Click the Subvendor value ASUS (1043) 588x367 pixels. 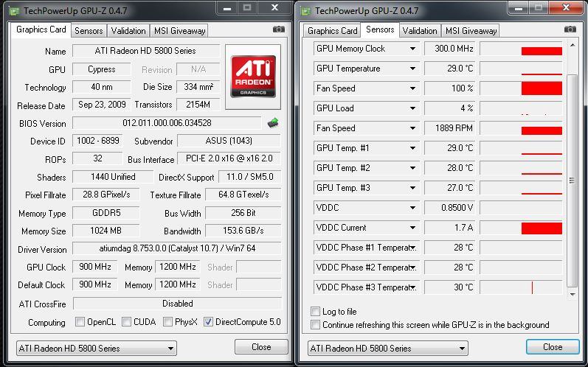point(229,141)
